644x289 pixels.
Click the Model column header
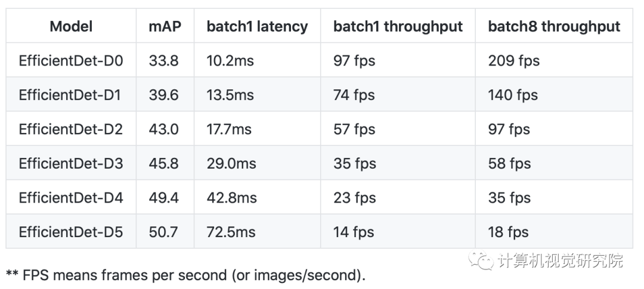click(x=71, y=26)
